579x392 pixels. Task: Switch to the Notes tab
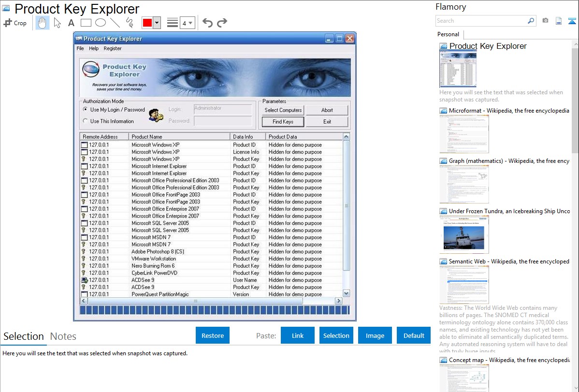click(x=63, y=336)
